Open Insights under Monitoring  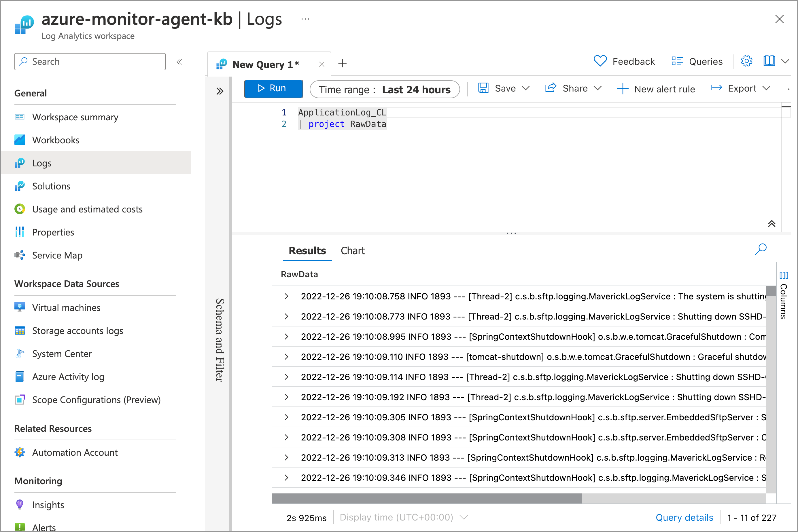click(x=48, y=505)
